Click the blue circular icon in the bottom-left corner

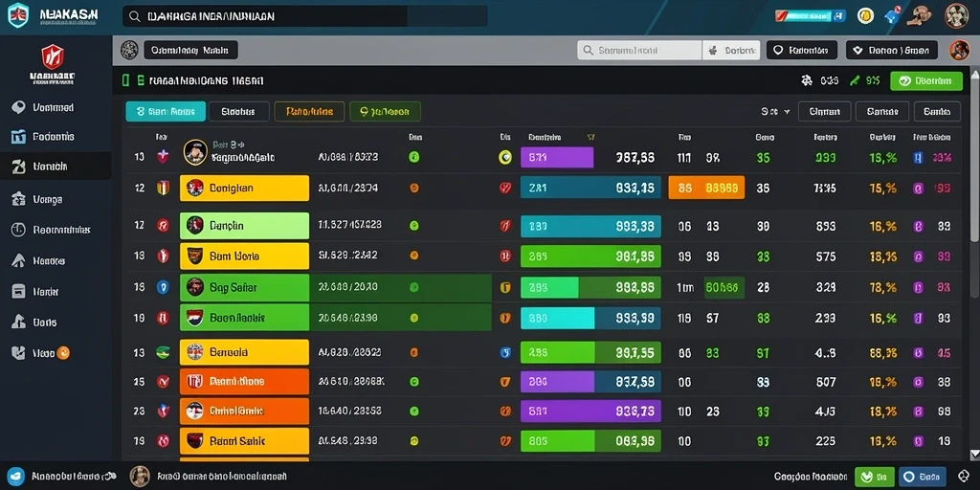(15, 477)
